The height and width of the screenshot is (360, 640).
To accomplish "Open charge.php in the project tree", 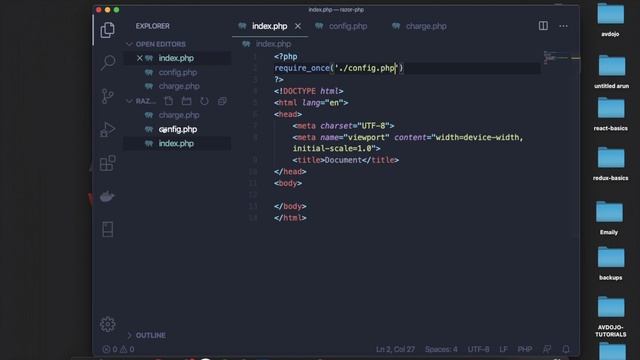I will [179, 115].
